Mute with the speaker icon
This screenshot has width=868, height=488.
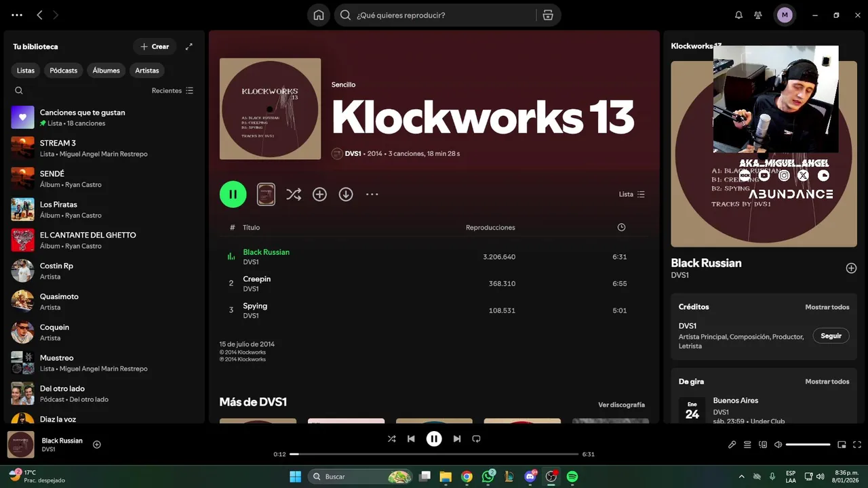click(x=778, y=445)
